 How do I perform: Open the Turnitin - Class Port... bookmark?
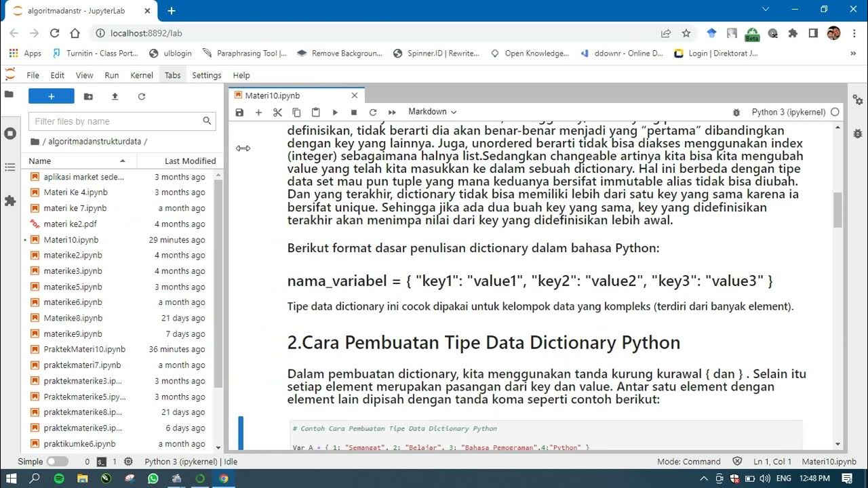click(x=95, y=54)
